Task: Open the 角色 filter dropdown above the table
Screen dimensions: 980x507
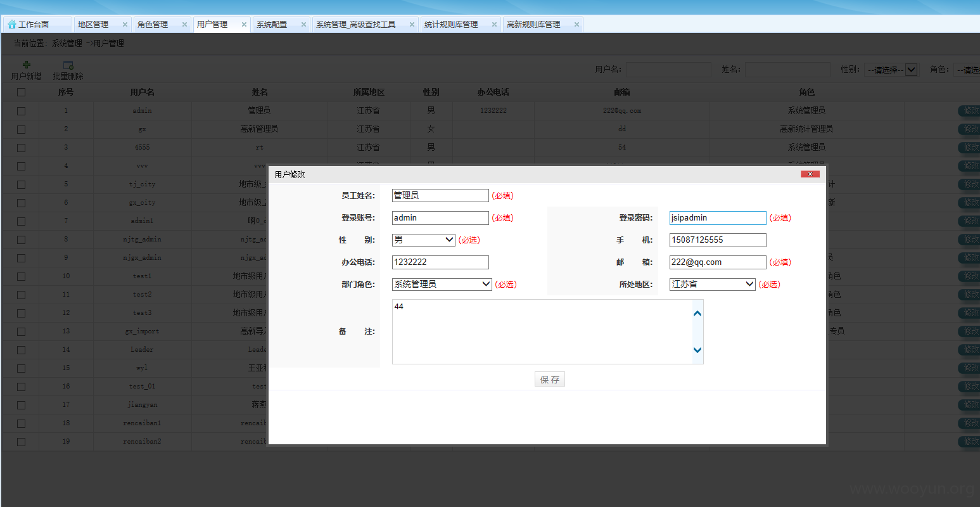Action: 967,70
